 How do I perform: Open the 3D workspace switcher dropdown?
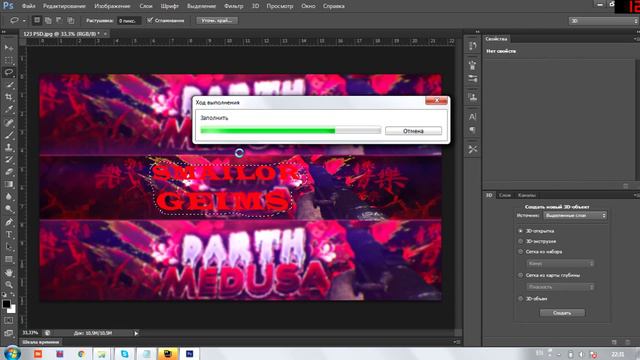coord(604,21)
